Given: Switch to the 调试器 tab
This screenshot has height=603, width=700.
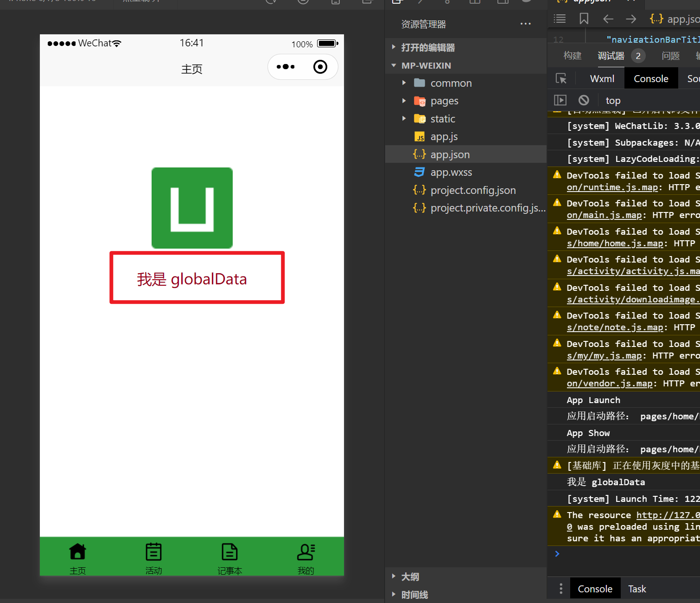Looking at the screenshot, I should pos(611,56).
